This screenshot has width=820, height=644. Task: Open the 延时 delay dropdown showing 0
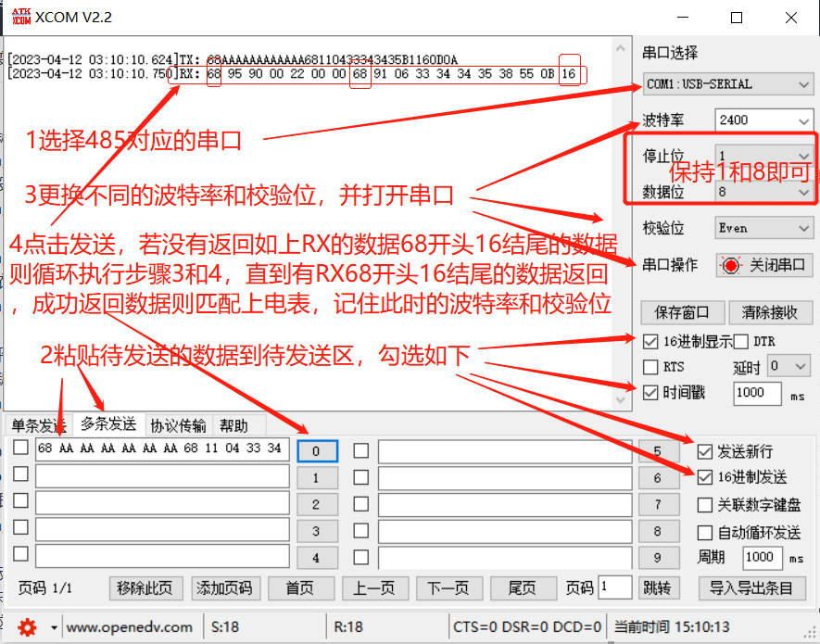tap(788, 366)
